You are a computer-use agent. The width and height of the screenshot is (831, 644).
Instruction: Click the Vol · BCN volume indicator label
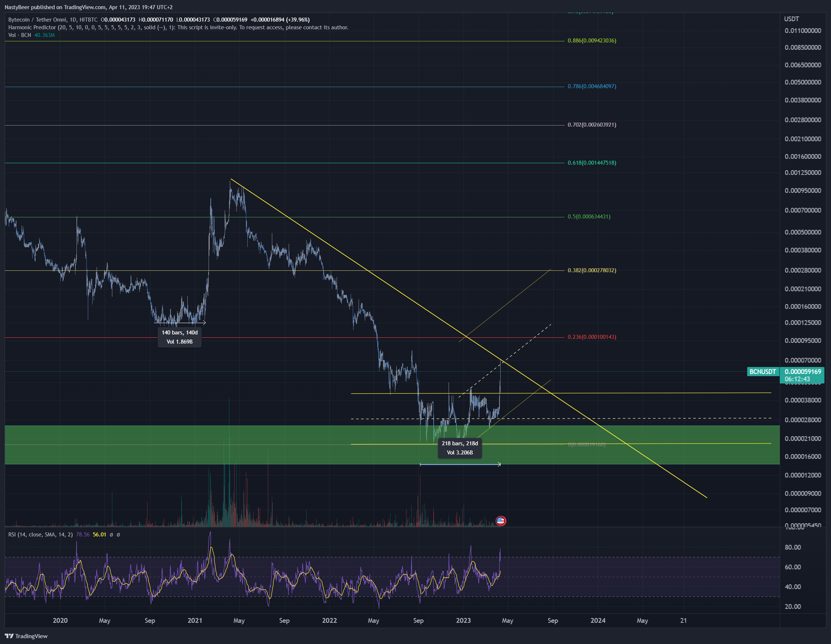(x=19, y=35)
